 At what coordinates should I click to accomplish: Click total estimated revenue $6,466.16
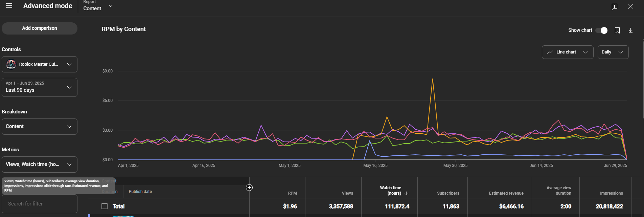(x=511, y=207)
